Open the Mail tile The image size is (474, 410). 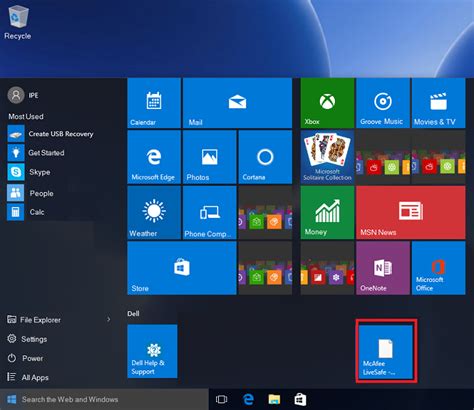(237, 103)
